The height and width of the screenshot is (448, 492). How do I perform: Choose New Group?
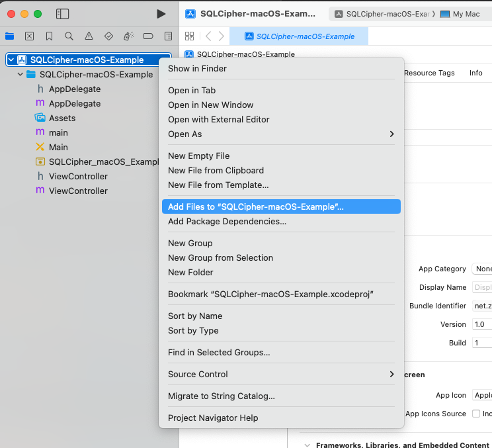pyautogui.click(x=281, y=244)
